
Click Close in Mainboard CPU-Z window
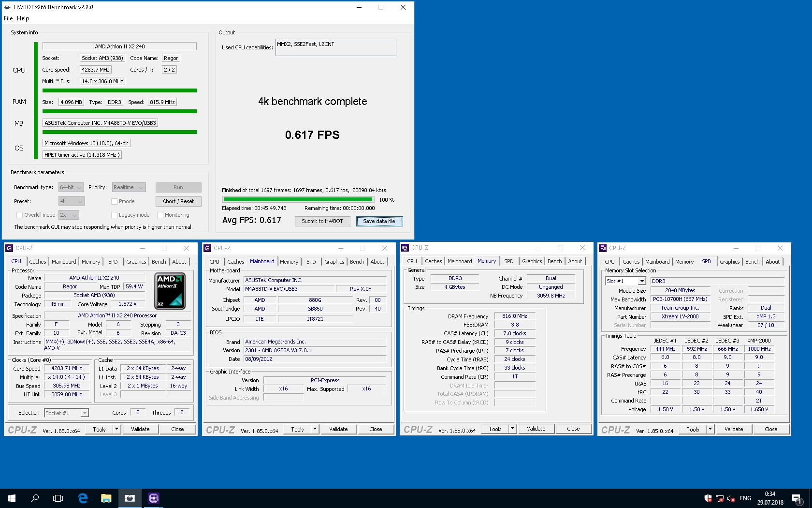(x=376, y=429)
